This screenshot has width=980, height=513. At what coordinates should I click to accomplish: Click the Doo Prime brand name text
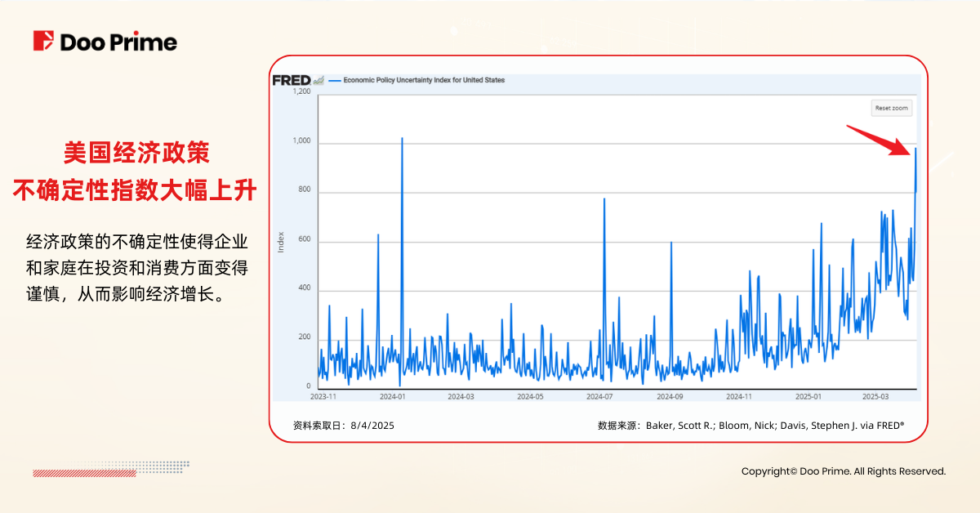point(118,42)
